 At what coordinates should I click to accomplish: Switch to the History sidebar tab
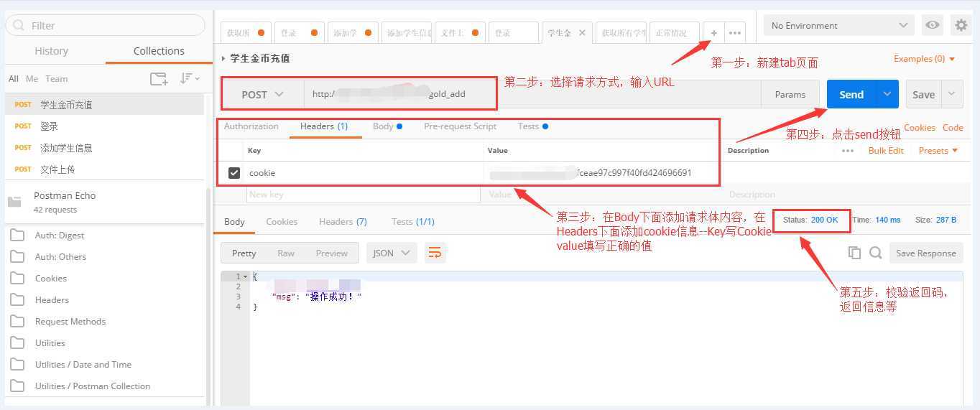pos(52,51)
